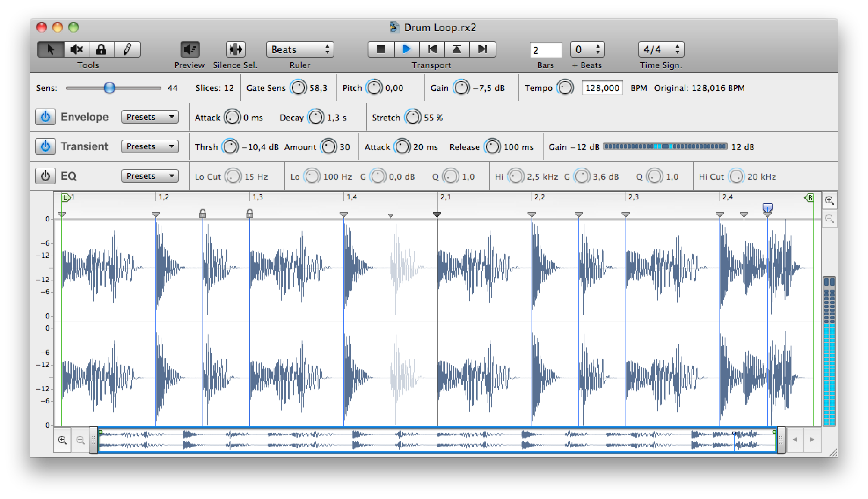Open the Ruler units dropdown showing Beats
Screen dimensions: 868x499
(300, 49)
